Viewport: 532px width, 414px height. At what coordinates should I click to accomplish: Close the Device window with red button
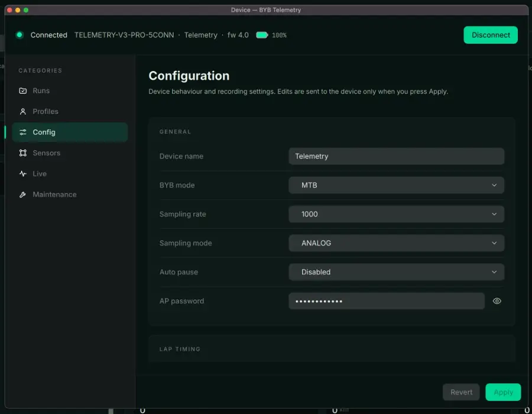[x=9, y=10]
